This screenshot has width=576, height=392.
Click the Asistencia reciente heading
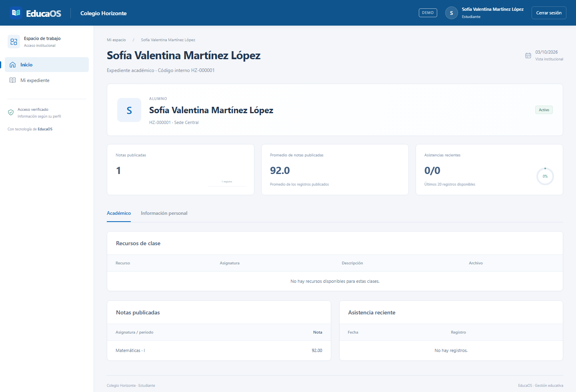(372, 312)
